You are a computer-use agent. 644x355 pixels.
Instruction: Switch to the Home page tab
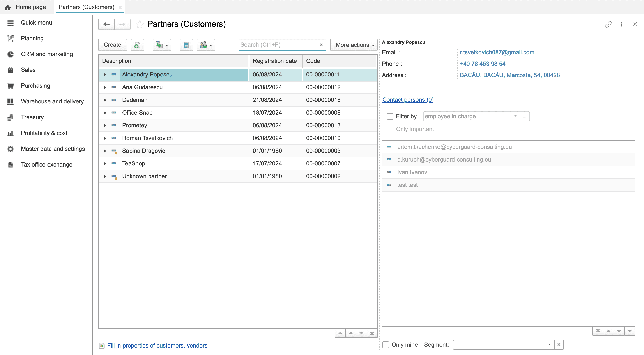click(x=26, y=7)
